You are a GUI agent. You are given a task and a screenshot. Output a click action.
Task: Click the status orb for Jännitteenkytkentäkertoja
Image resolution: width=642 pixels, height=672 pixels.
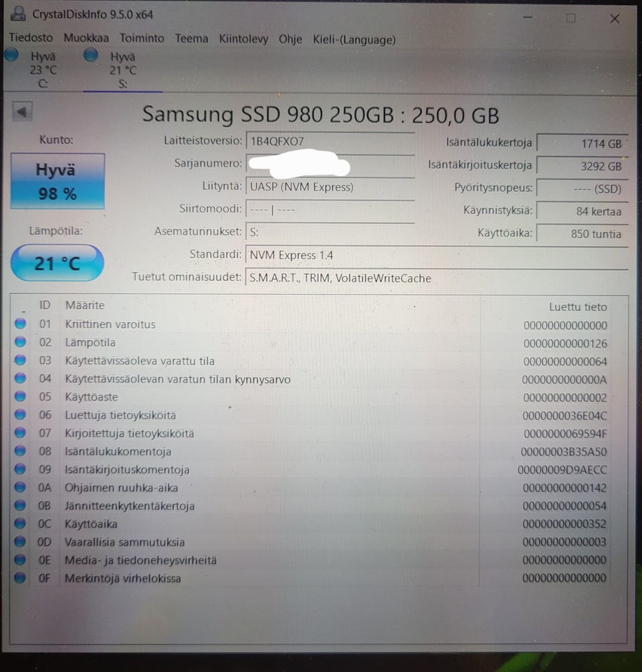(20, 505)
